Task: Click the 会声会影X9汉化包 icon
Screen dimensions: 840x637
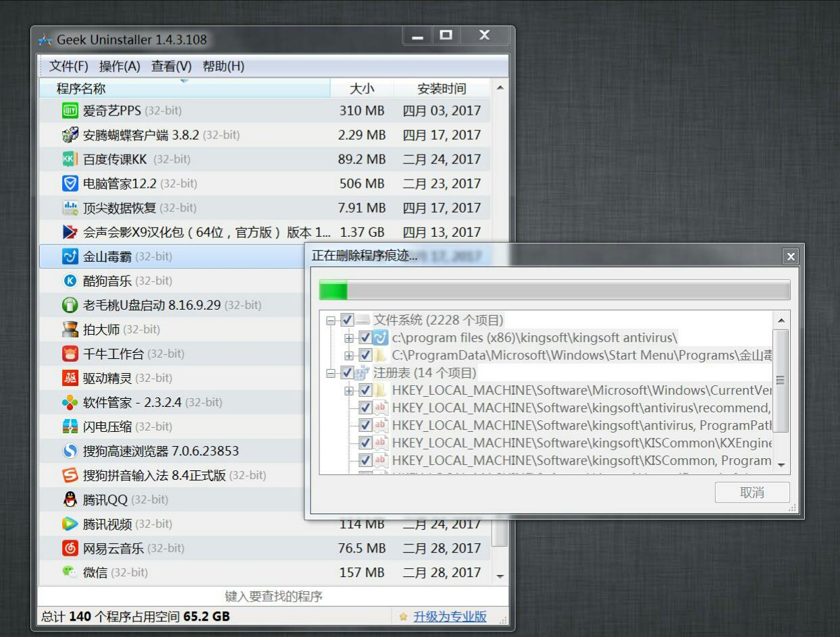Action: tap(70, 232)
